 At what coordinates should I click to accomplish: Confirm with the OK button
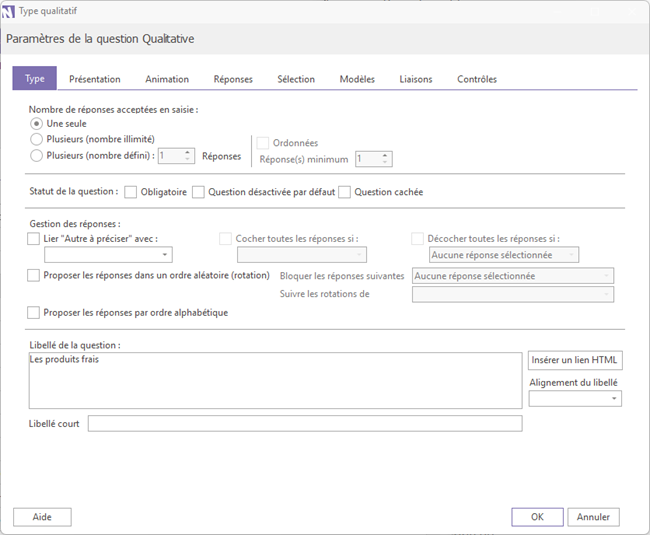[537, 517]
